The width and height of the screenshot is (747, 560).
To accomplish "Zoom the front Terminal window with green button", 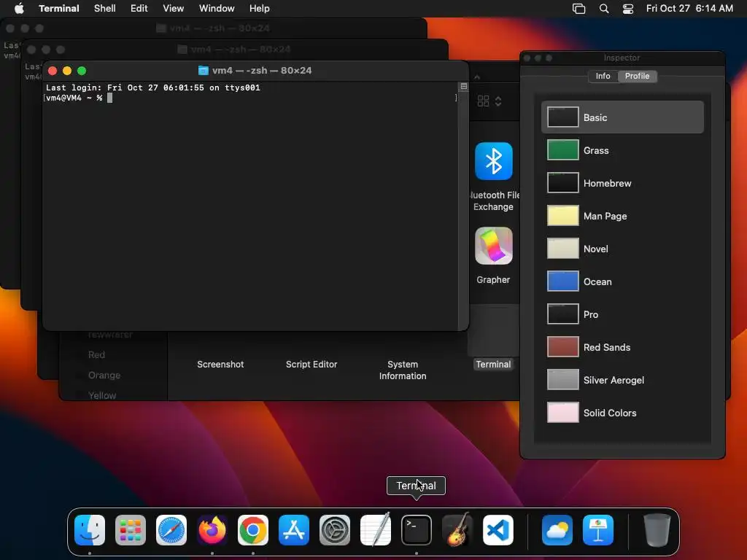I will point(82,71).
